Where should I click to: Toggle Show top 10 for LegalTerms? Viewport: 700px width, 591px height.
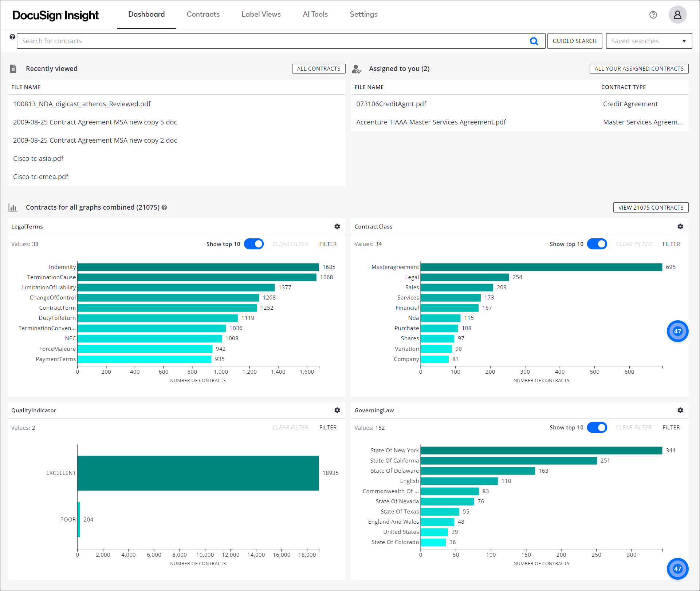click(x=254, y=244)
